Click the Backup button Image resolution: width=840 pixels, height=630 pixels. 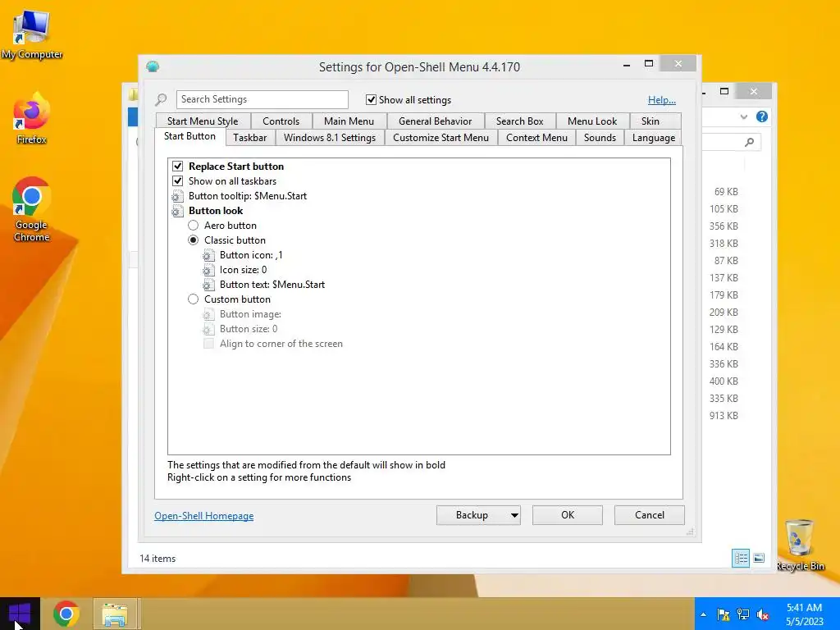pyautogui.click(x=472, y=515)
